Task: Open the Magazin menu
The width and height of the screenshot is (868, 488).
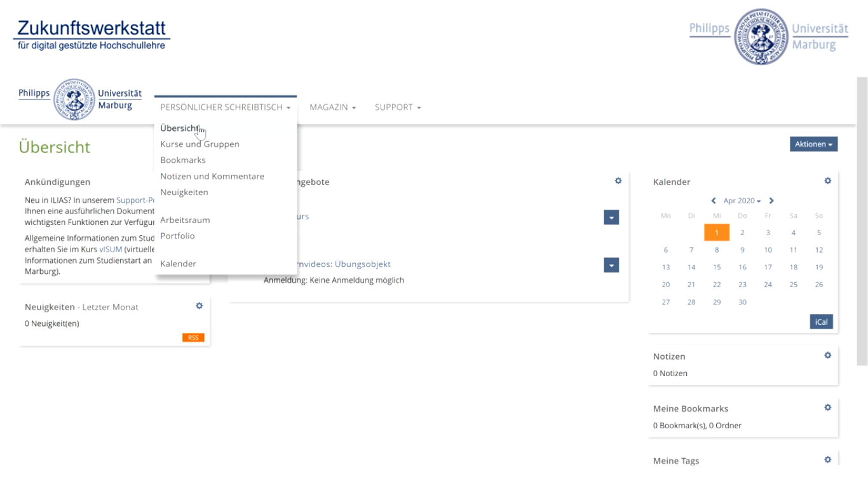Action: [x=332, y=107]
